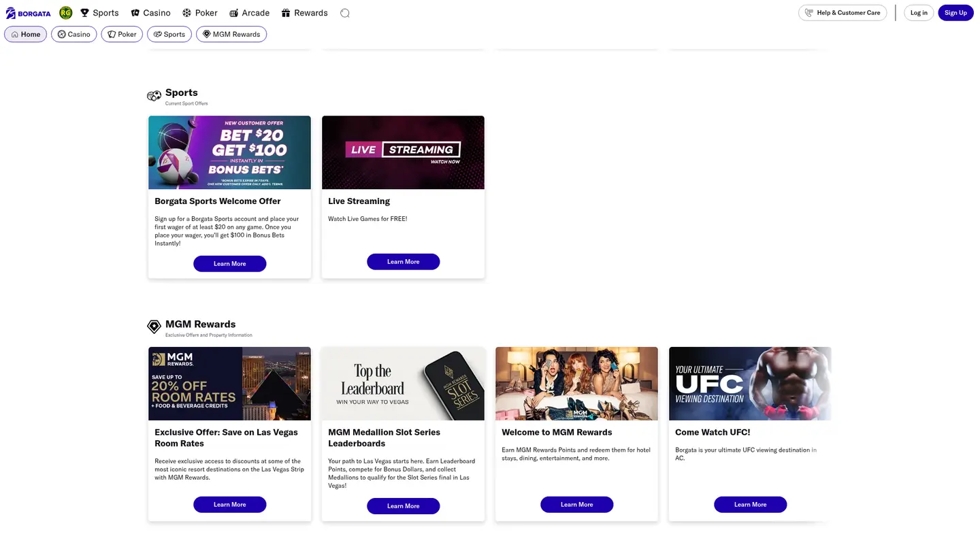
Task: Open Help & Customer Care
Action: click(x=843, y=13)
